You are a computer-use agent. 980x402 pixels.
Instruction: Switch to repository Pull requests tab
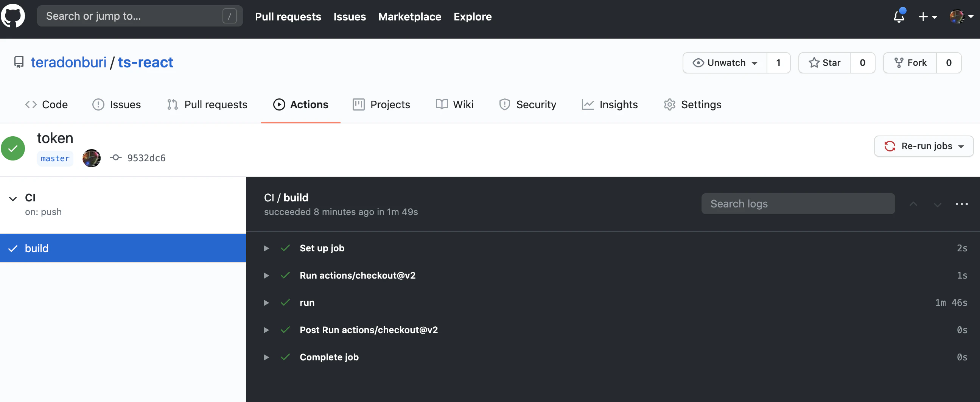[207, 105]
